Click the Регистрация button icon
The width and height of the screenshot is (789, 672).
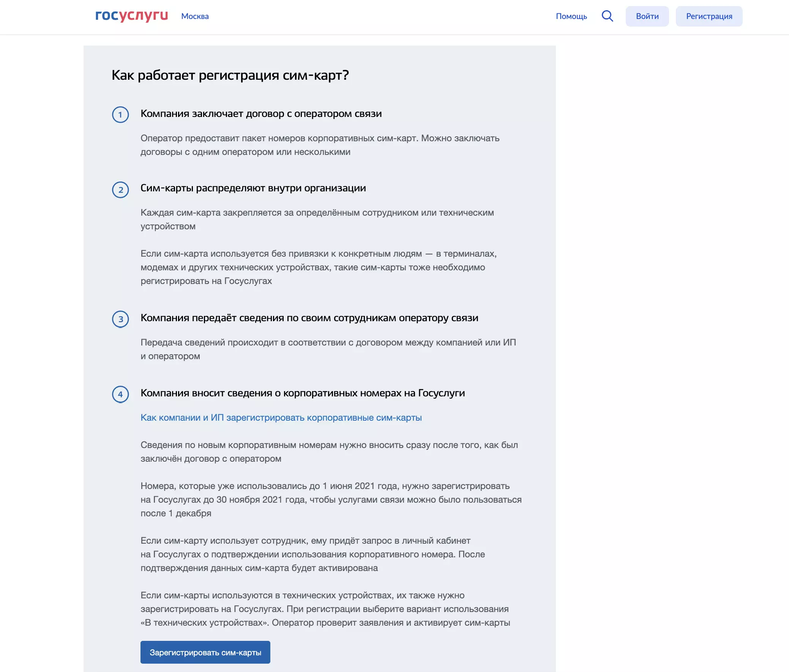coord(709,16)
